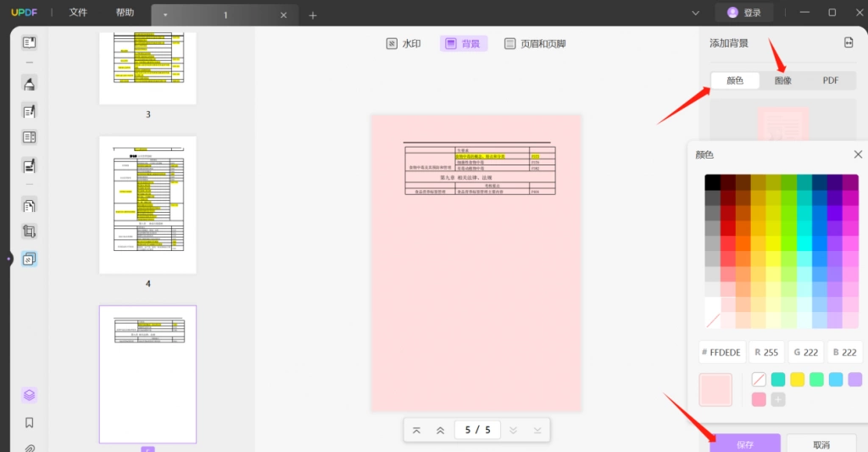Select the Comment highlighter tool in sidebar
The image size is (868, 452).
[30, 84]
